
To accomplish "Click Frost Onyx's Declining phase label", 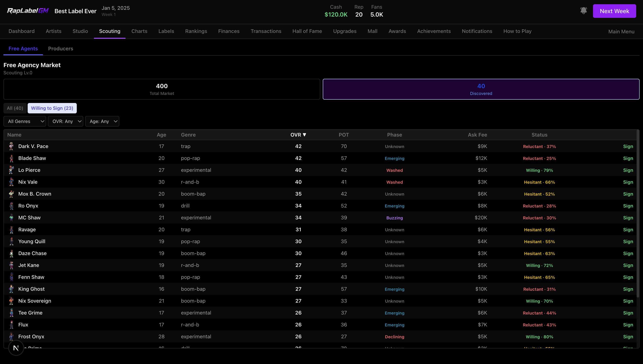I will (x=394, y=337).
